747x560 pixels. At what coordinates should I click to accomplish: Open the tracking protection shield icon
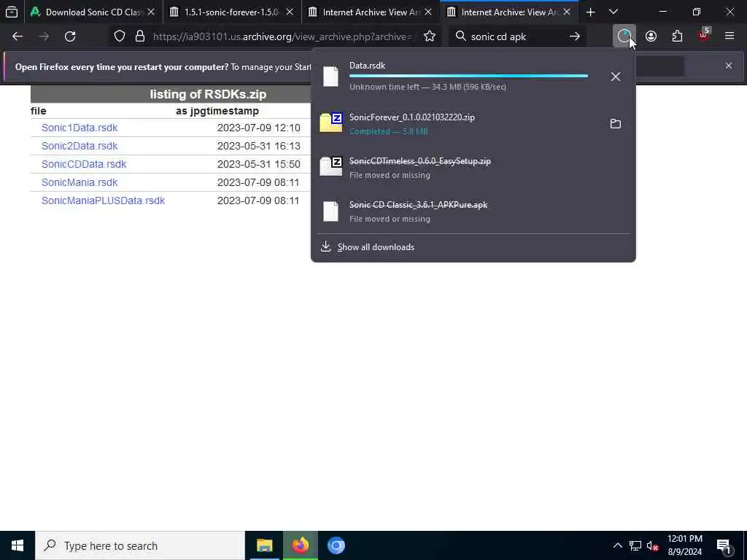click(x=120, y=36)
